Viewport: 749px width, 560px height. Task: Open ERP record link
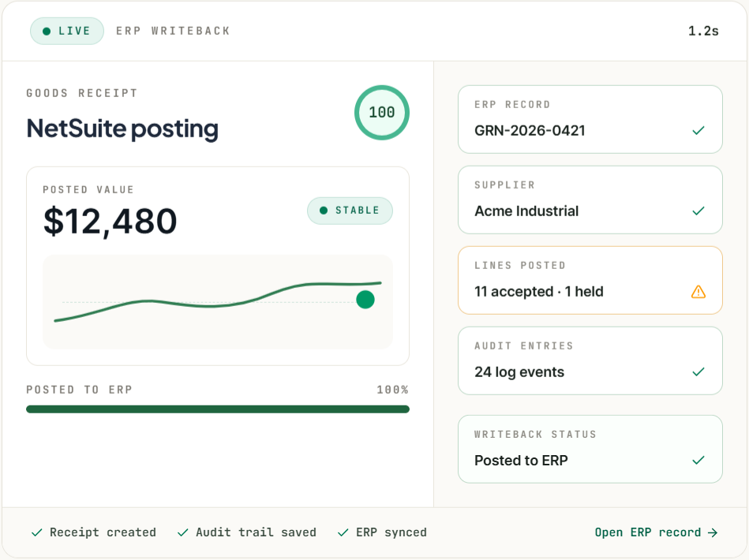click(657, 532)
